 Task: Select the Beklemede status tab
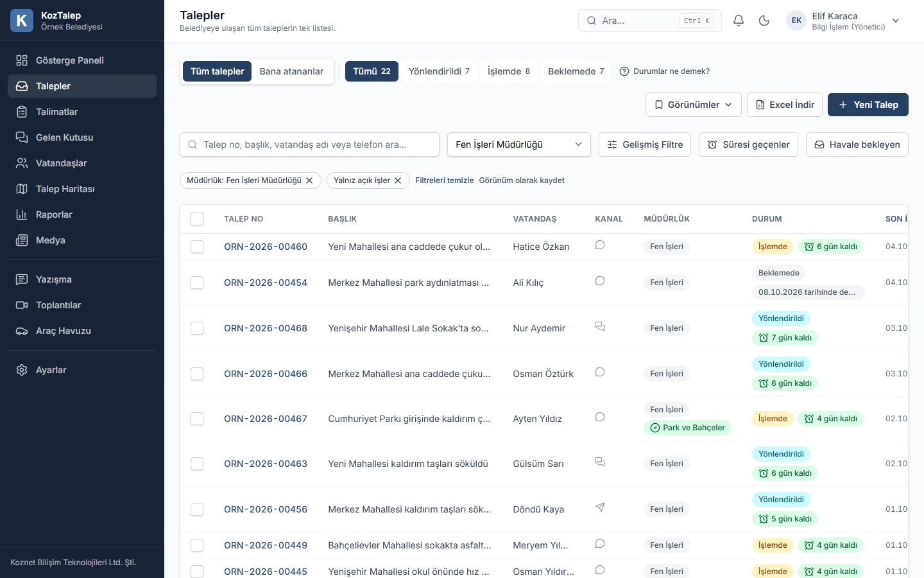pyautogui.click(x=576, y=71)
